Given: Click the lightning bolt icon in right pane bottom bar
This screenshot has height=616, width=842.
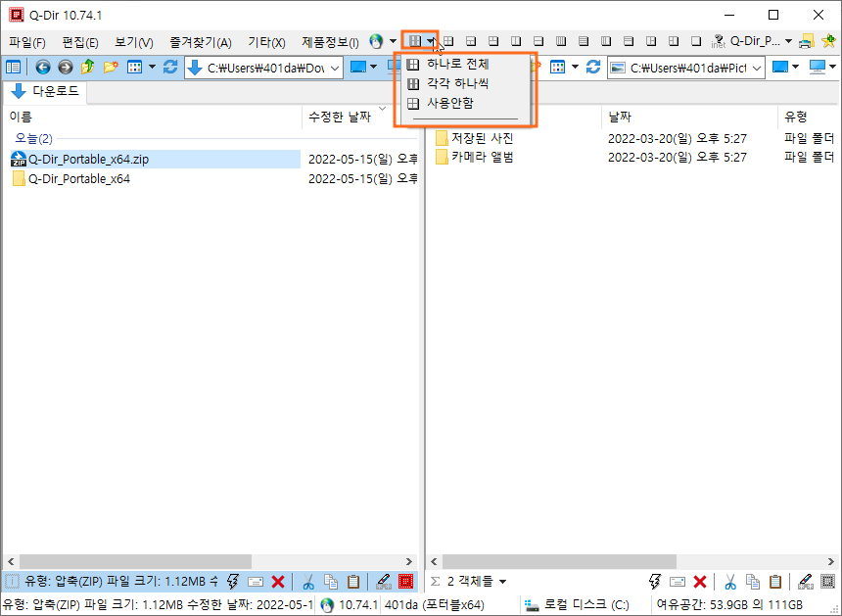Looking at the screenshot, I should 655,581.
